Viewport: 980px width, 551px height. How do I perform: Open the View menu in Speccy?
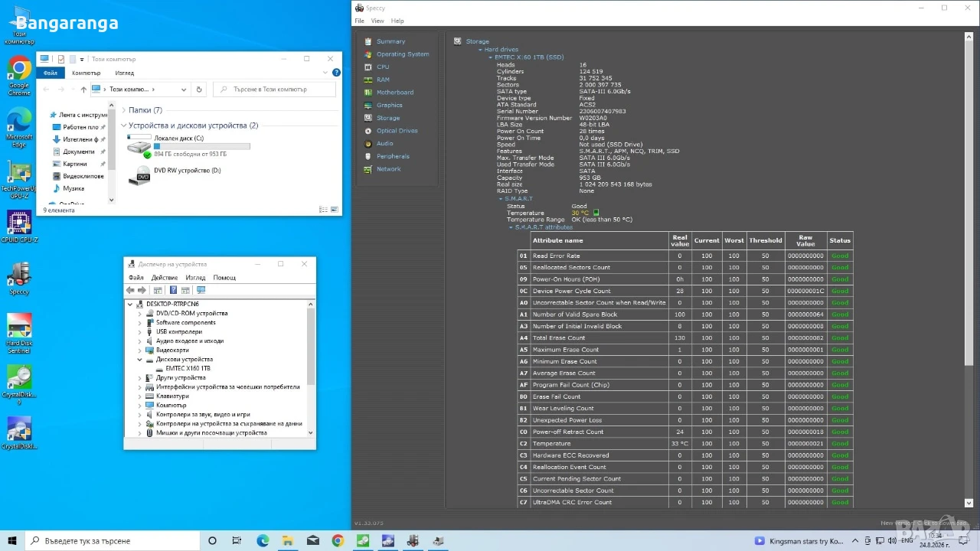[x=377, y=21]
